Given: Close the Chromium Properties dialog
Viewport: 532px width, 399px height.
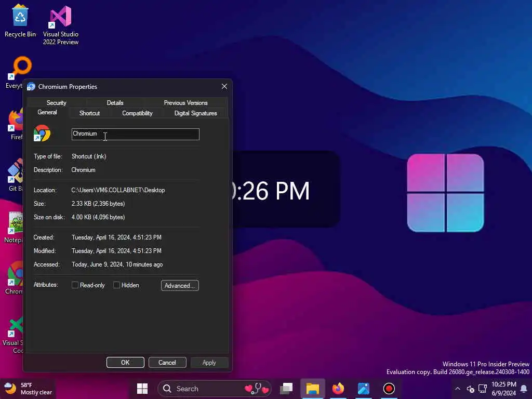Looking at the screenshot, I should 224,87.
